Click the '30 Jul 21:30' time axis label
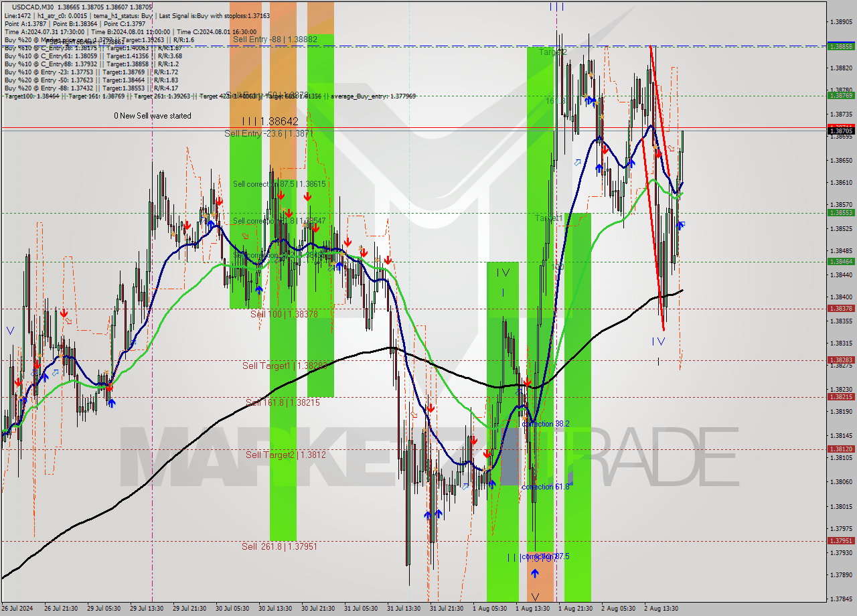This screenshot has height=616, width=857. tap(318, 609)
